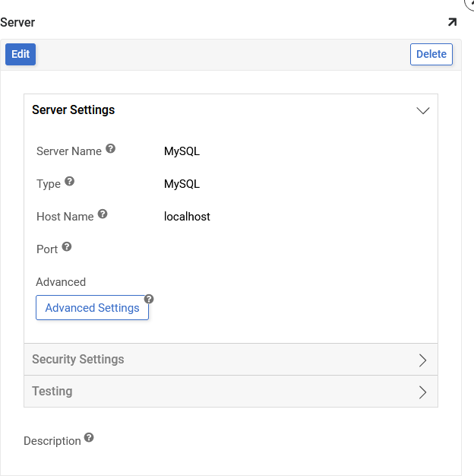Expand Security Settings with its arrow
474x476 pixels.
pyautogui.click(x=423, y=360)
